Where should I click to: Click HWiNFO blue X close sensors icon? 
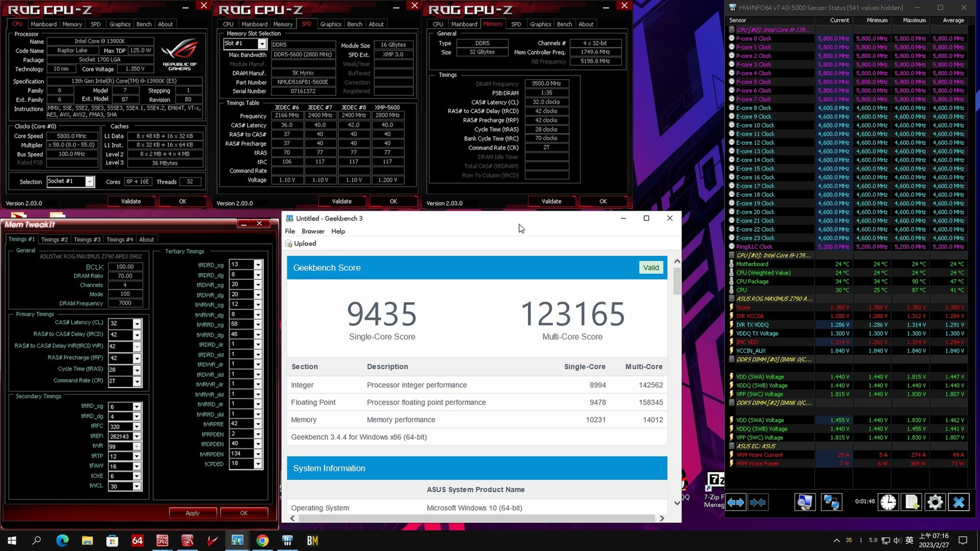pos(959,503)
